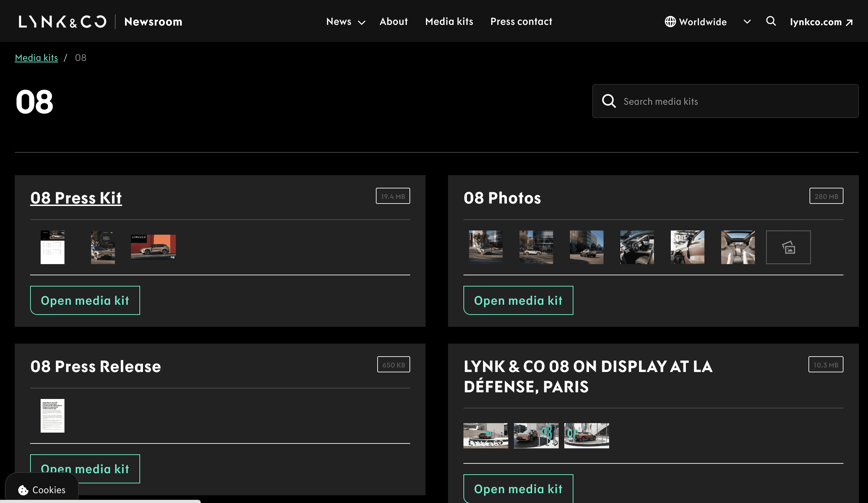Click the 650 KB size badge
This screenshot has width=868, height=503.
394,365
